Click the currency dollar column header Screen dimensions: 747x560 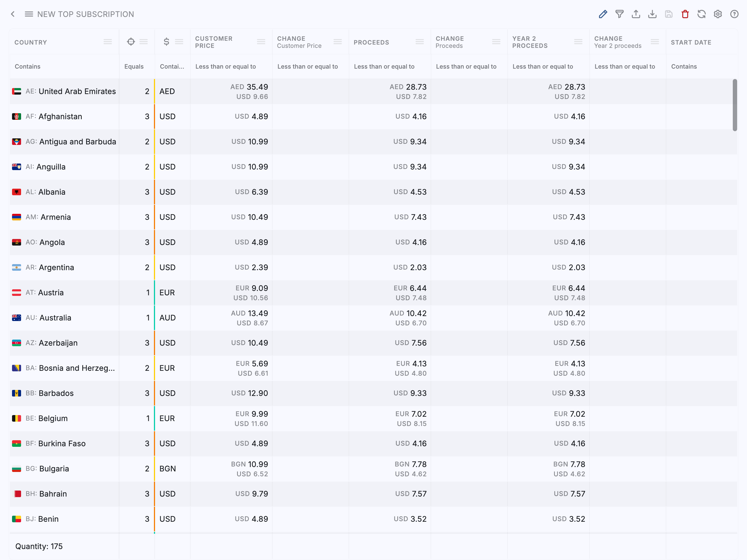(166, 42)
